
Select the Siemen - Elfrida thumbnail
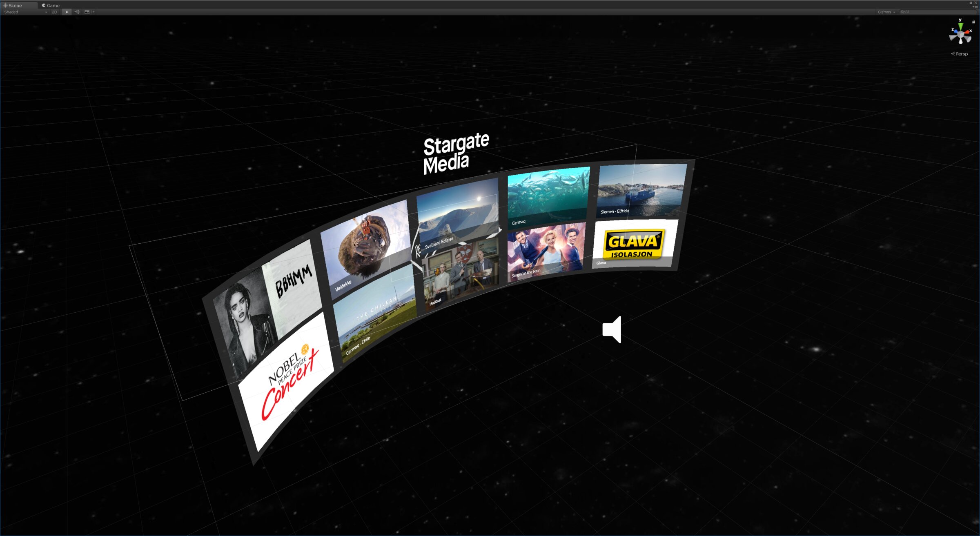(641, 190)
